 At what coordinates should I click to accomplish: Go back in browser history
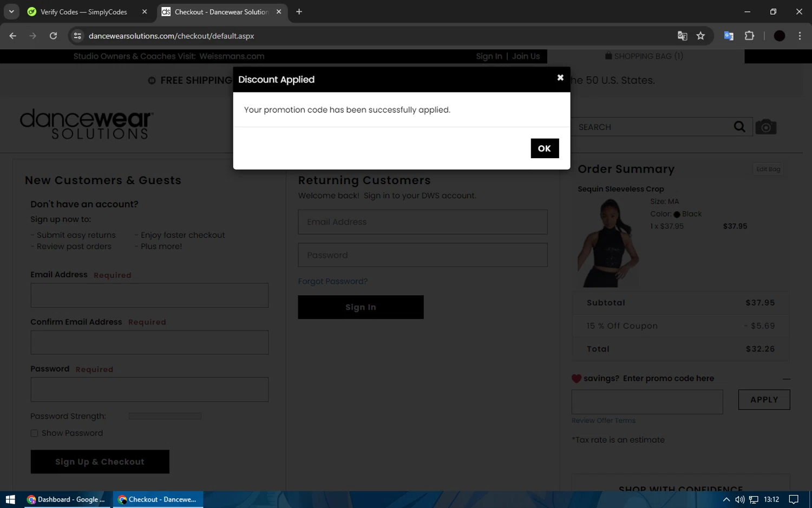[x=13, y=36]
